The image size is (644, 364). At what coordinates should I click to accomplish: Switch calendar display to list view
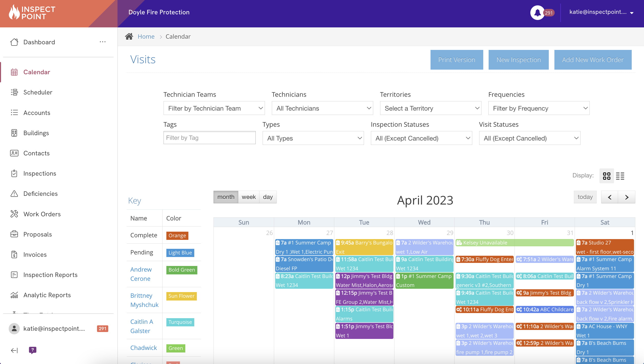[x=620, y=176]
